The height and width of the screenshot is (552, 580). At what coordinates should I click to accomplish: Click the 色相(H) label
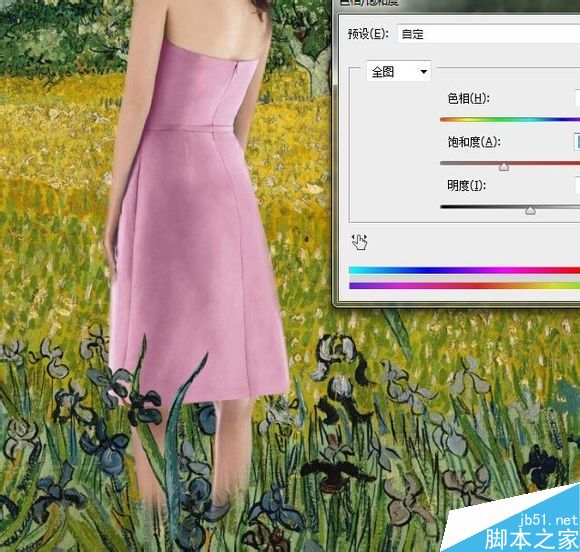tap(468, 98)
